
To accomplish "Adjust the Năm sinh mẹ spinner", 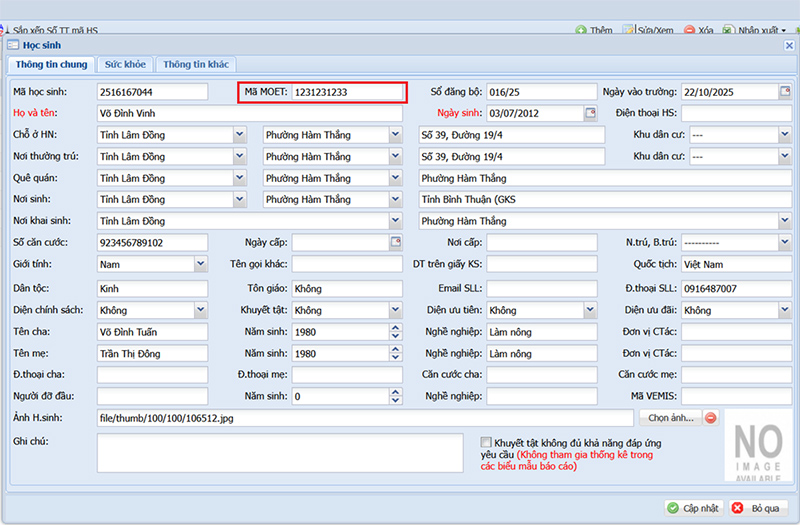I will click(x=395, y=353).
